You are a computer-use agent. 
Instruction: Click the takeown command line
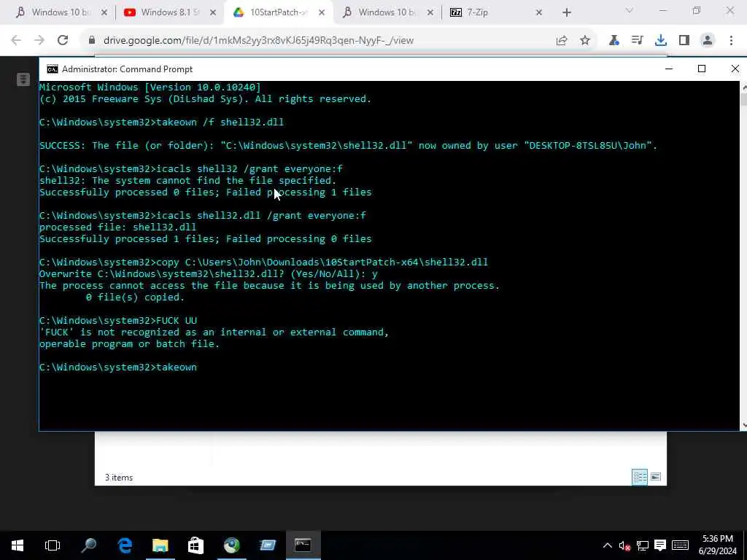117,367
